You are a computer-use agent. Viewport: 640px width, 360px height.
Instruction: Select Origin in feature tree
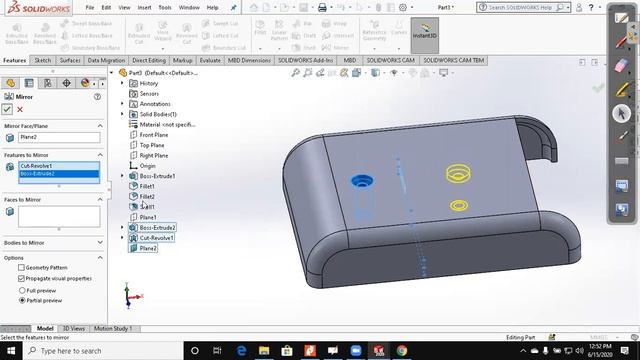click(147, 166)
